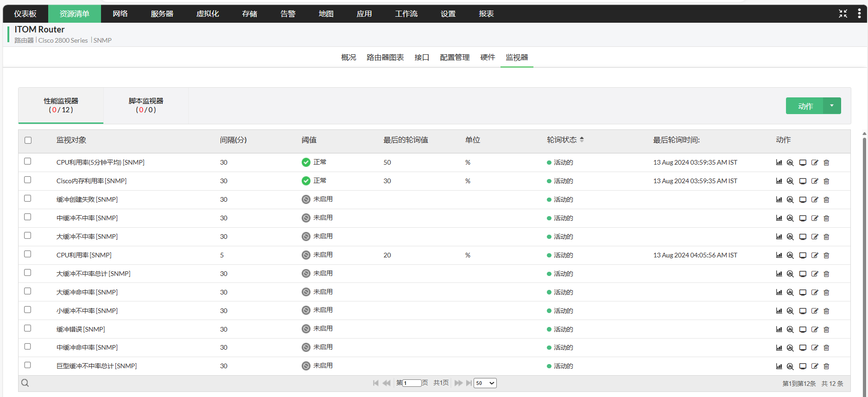Click the page number input field
868x397 pixels.
pos(412,383)
